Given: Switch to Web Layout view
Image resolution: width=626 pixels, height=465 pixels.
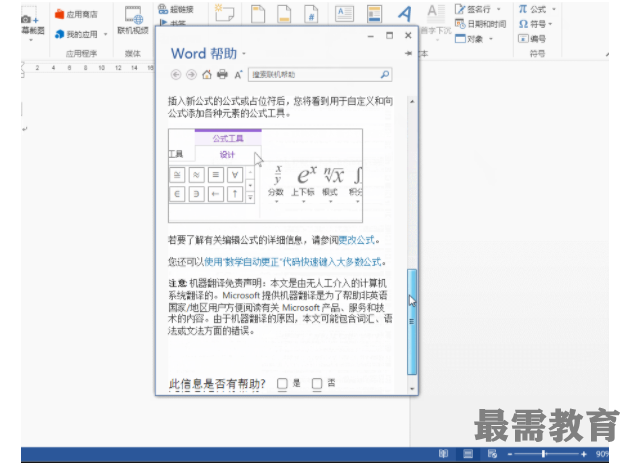Looking at the screenshot, I should pyautogui.click(x=492, y=454).
